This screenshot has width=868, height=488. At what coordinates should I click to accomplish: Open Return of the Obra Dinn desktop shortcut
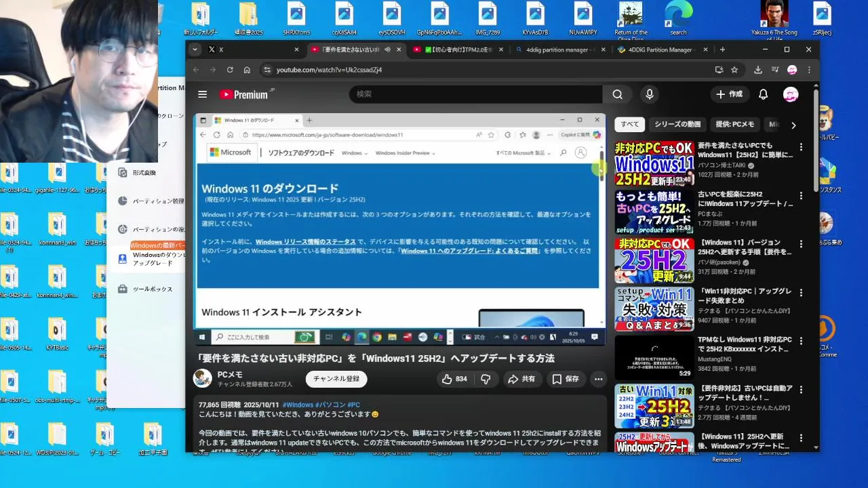pyautogui.click(x=631, y=20)
